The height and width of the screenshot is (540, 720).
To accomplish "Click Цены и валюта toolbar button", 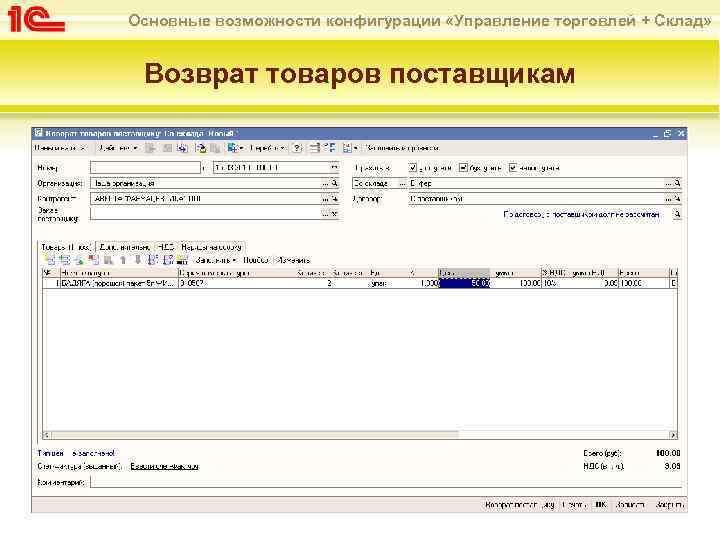I will (61, 148).
